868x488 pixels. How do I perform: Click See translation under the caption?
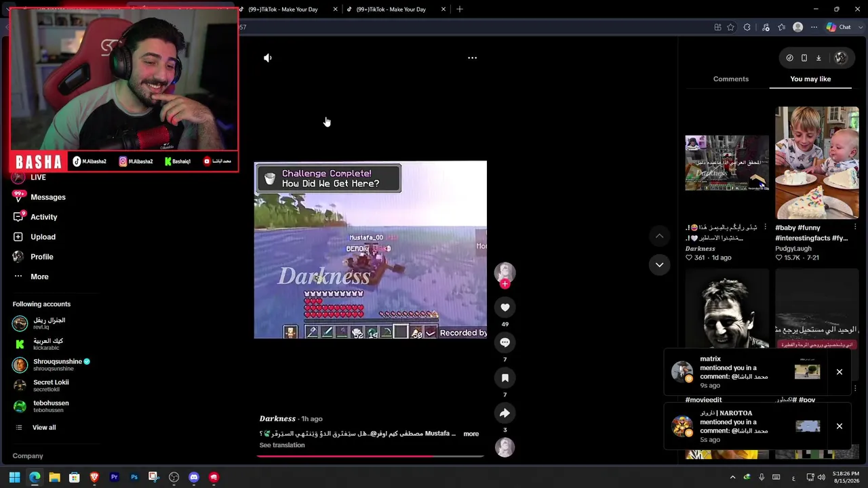click(x=282, y=445)
